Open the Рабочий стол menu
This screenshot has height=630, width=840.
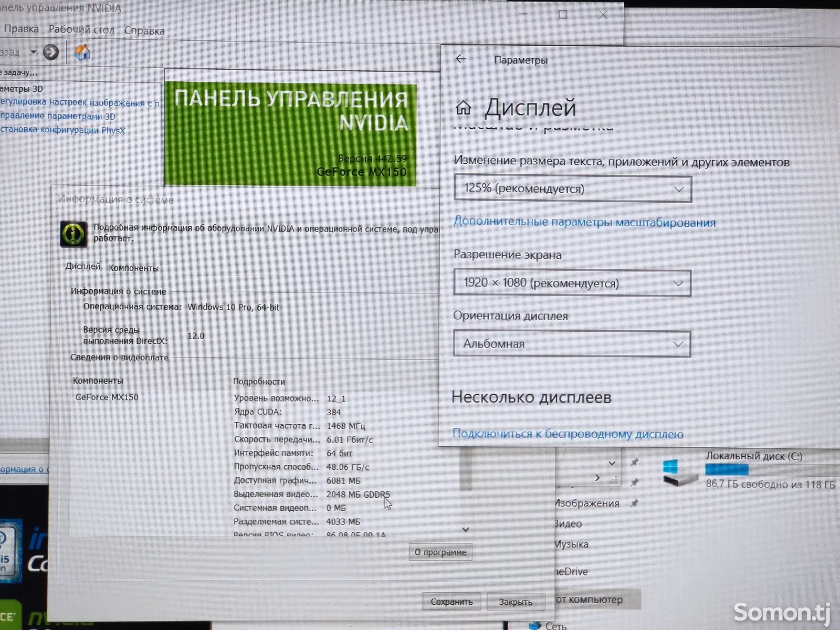pos(81,29)
